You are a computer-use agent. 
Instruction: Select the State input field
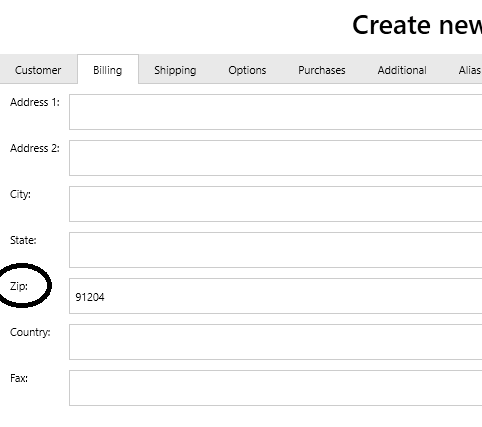pyautogui.click(x=276, y=250)
